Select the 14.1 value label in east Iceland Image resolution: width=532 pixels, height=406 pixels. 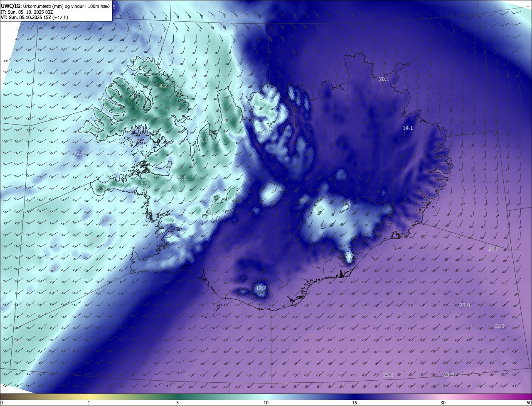408,128
